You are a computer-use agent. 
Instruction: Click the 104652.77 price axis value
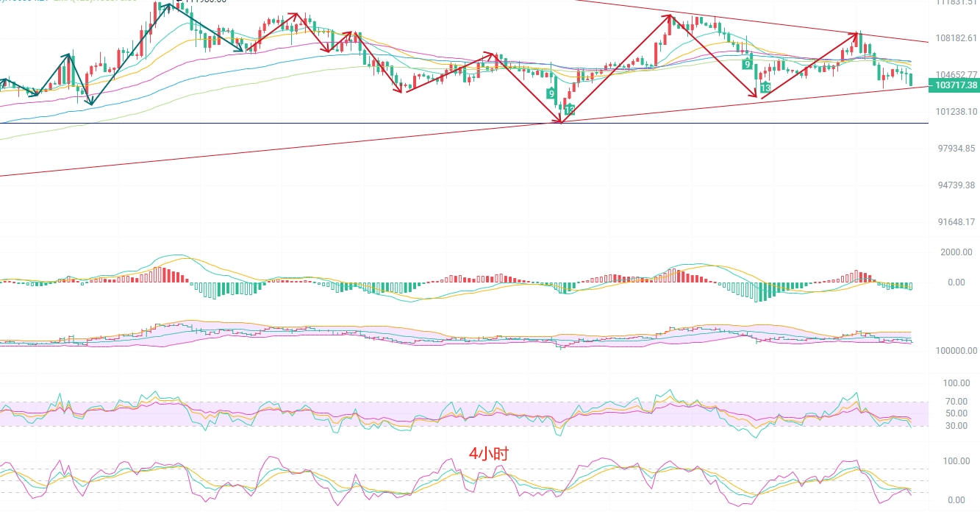pyautogui.click(x=956, y=75)
